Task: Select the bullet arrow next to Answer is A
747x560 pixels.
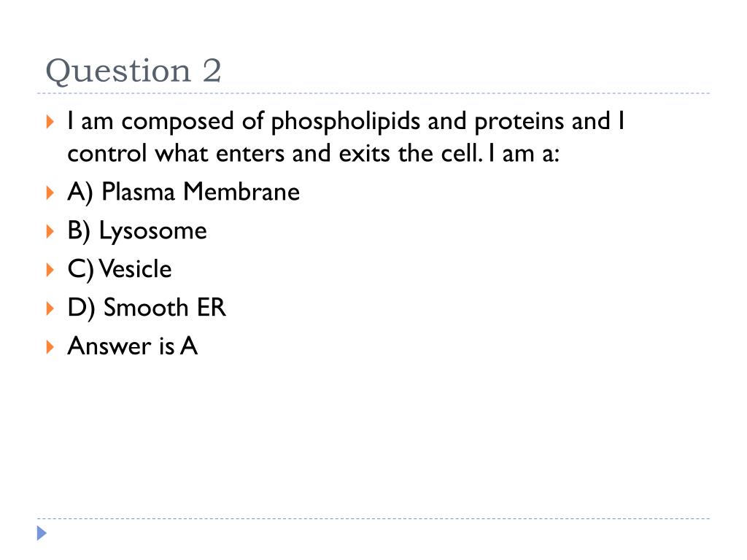Action: (50, 347)
